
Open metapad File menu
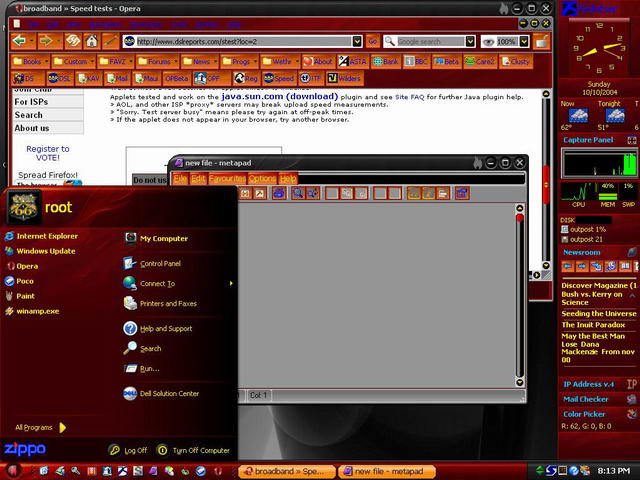(180, 179)
